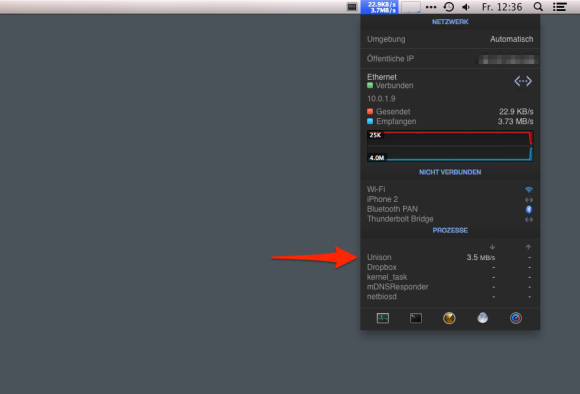This screenshot has width=580, height=394.
Task: Launch Terminal from the bottom icon row
Action: point(416,318)
